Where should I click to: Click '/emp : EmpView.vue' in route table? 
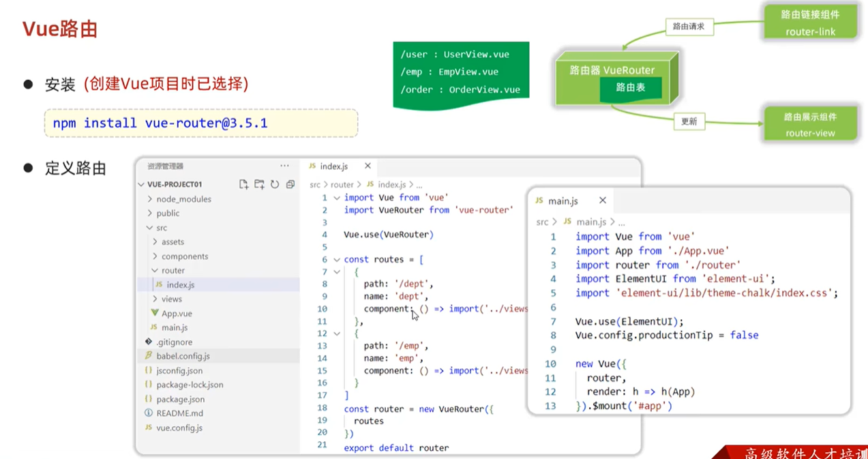point(449,72)
